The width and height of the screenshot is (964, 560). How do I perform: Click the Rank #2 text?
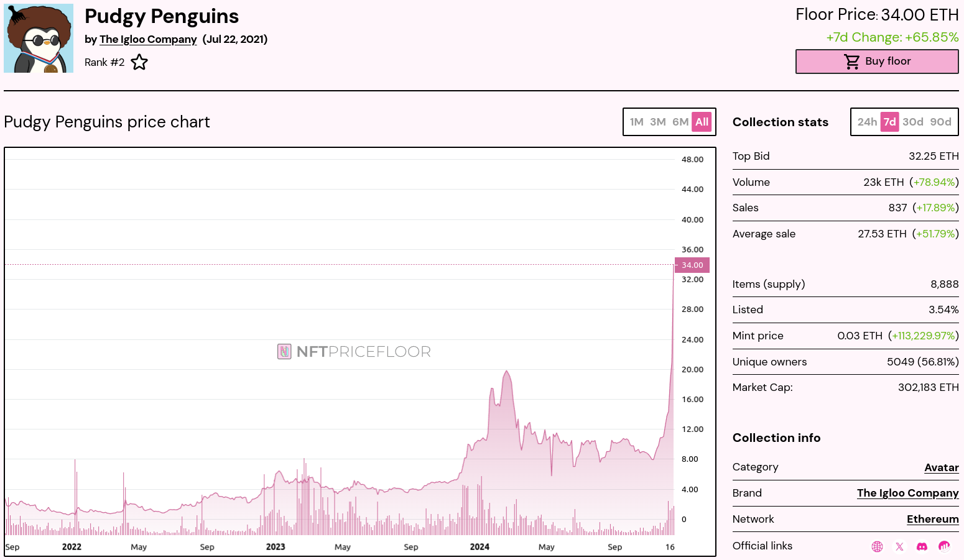(x=104, y=62)
